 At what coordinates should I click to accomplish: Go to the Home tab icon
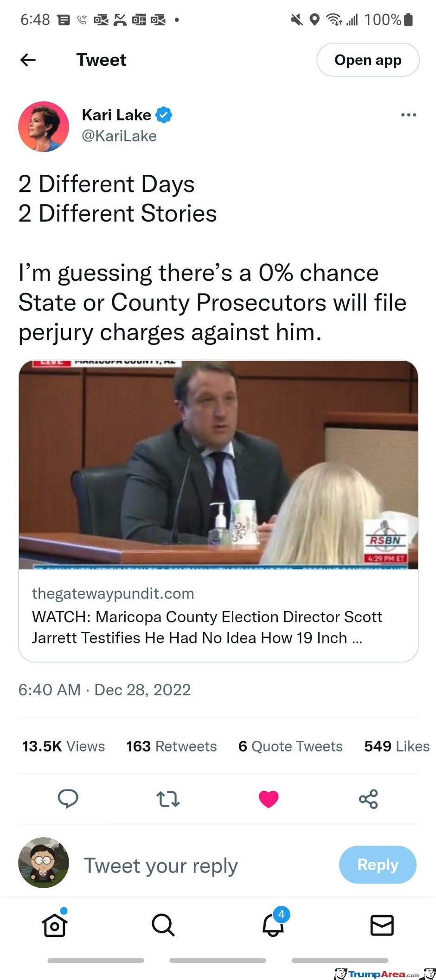(x=55, y=925)
